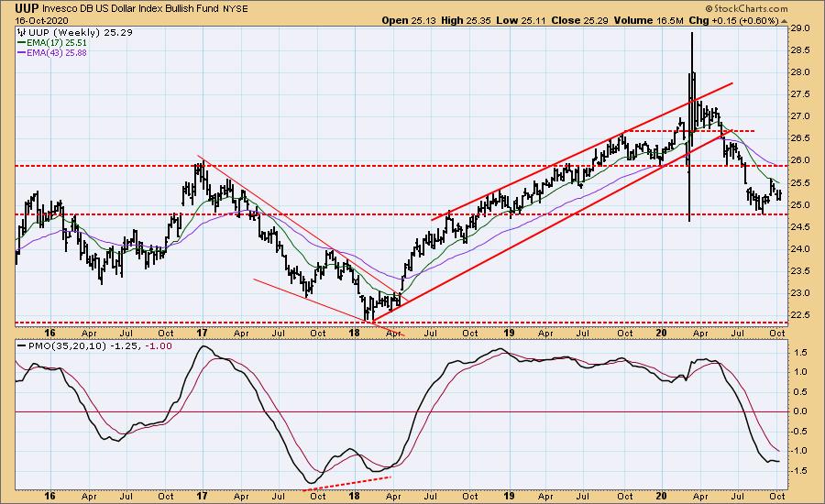This screenshot has height=504, width=825.
Task: Click the 23.5 price axis label
Action: (799, 271)
